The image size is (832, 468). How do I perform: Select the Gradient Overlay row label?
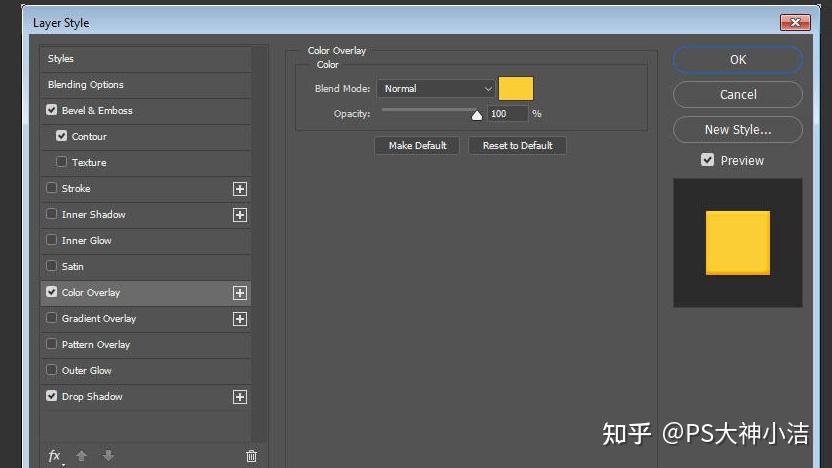99,318
